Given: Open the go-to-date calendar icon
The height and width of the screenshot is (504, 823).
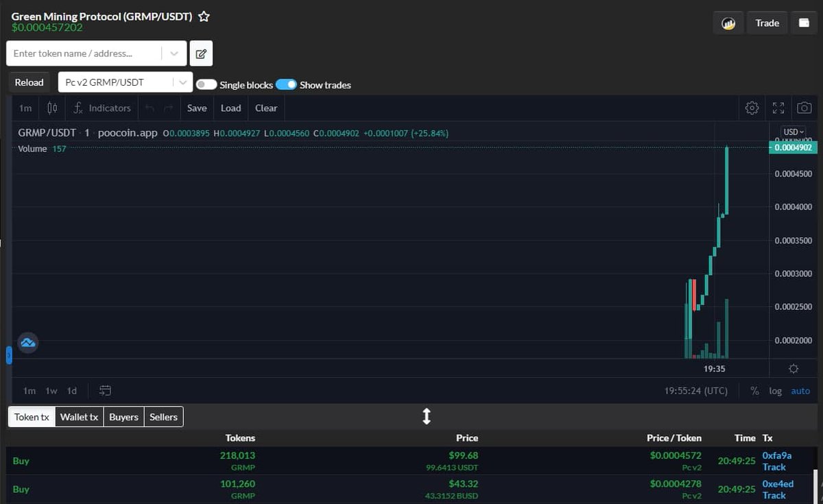Looking at the screenshot, I should point(105,391).
